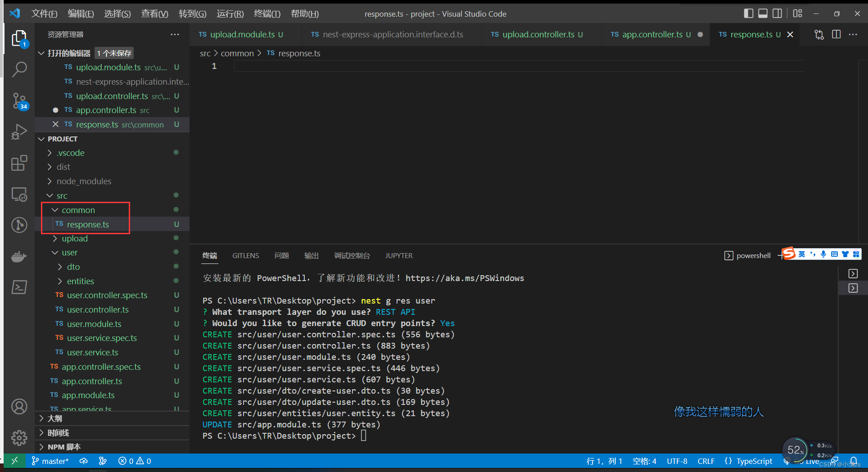Toggle the panel visibility layout control
Viewport: 868px width, 472px height.
point(763,14)
